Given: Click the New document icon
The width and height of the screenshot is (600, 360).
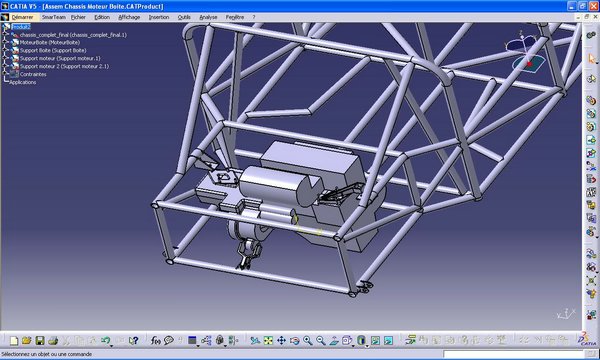Looking at the screenshot, I should tap(14, 340).
